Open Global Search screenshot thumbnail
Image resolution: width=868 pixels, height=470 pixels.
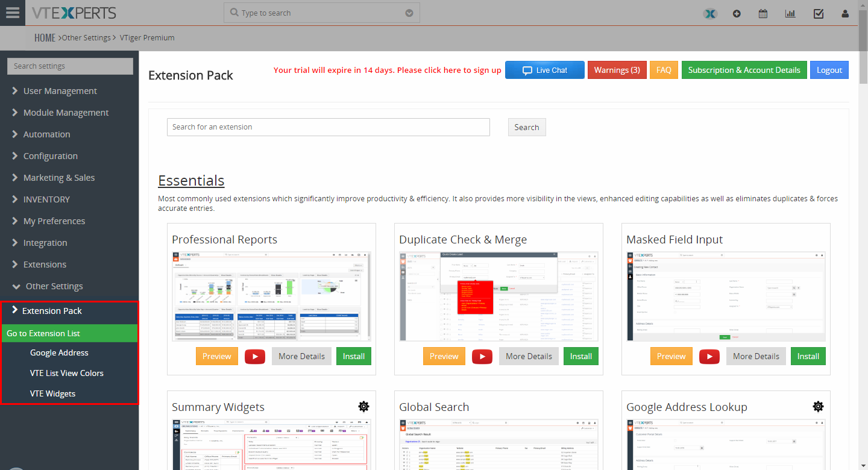pyautogui.click(x=498, y=445)
